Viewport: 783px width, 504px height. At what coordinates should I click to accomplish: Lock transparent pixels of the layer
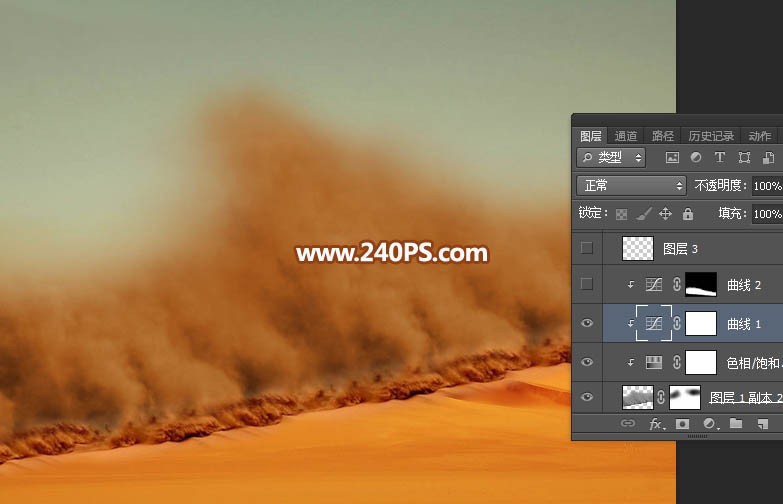click(622, 214)
